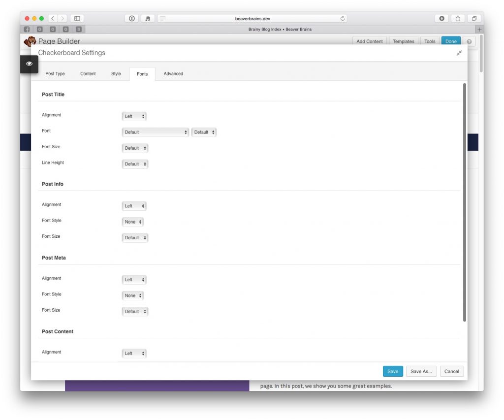Open the first pinned tab favicon

coord(27,29)
